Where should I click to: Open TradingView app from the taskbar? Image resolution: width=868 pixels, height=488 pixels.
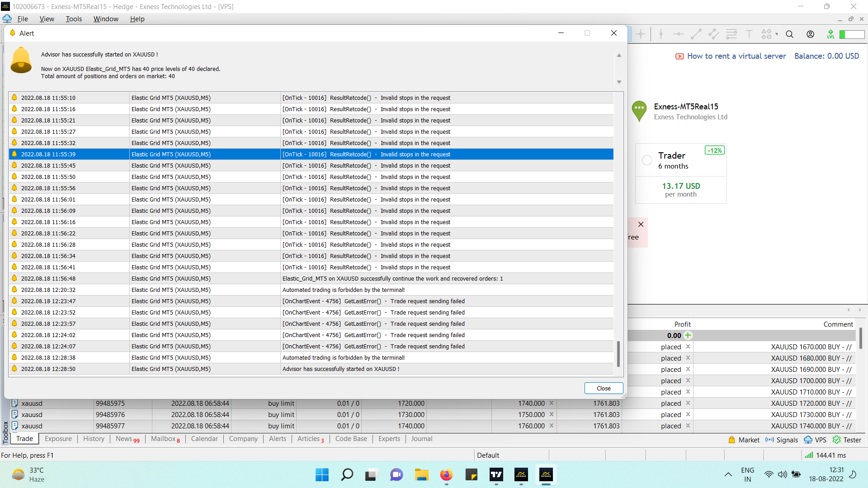pyautogui.click(x=496, y=475)
